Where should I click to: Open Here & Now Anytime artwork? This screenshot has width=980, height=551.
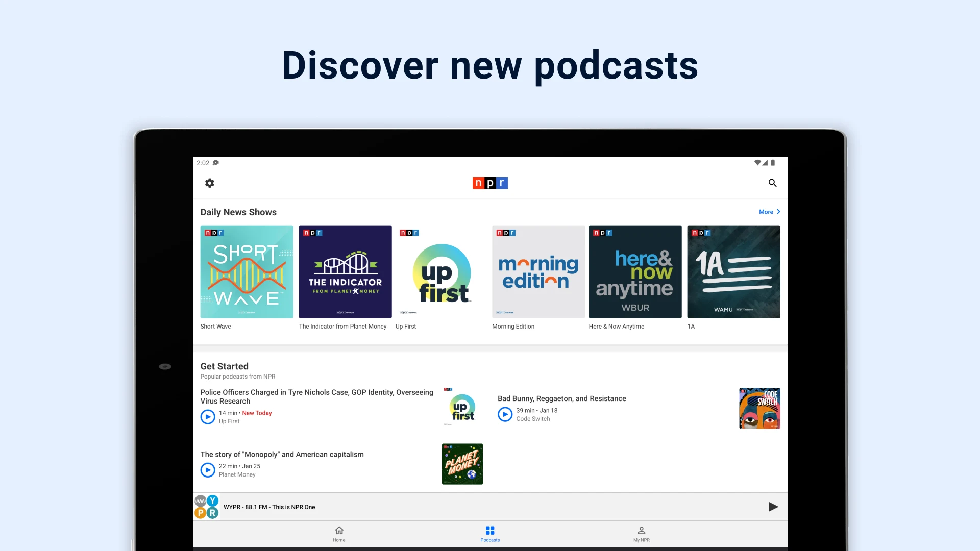[x=635, y=272]
